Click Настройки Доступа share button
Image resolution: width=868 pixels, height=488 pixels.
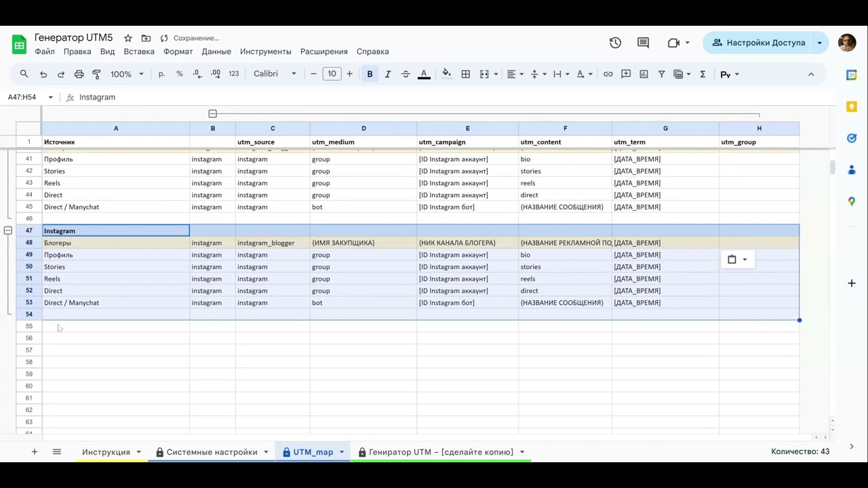758,43
